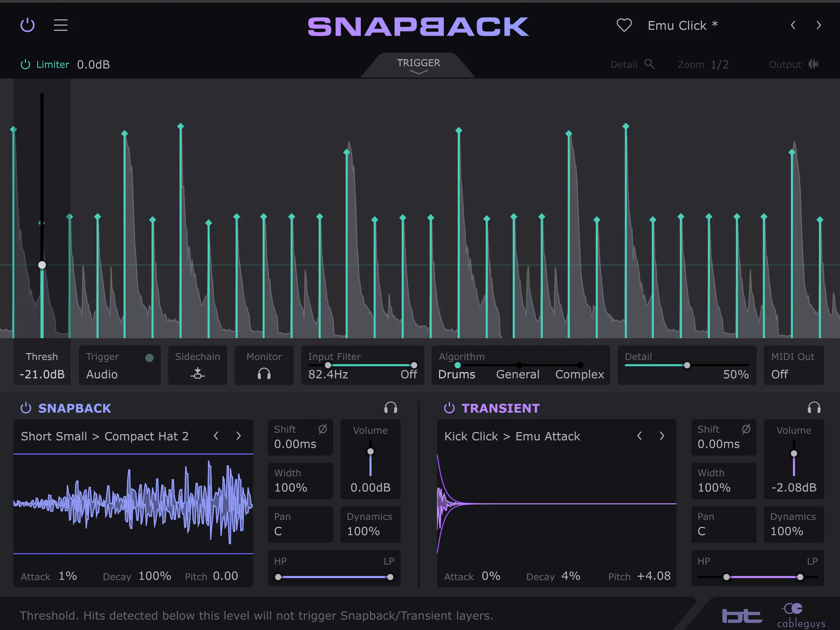The width and height of the screenshot is (840, 630).
Task: Go to next preset in top bar
Action: [x=818, y=26]
